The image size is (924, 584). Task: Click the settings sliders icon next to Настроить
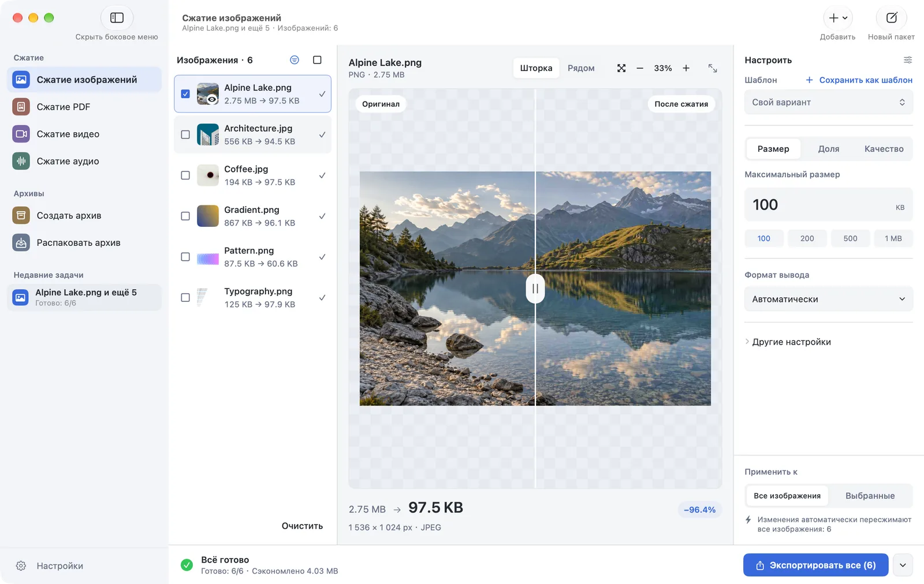pyautogui.click(x=908, y=60)
